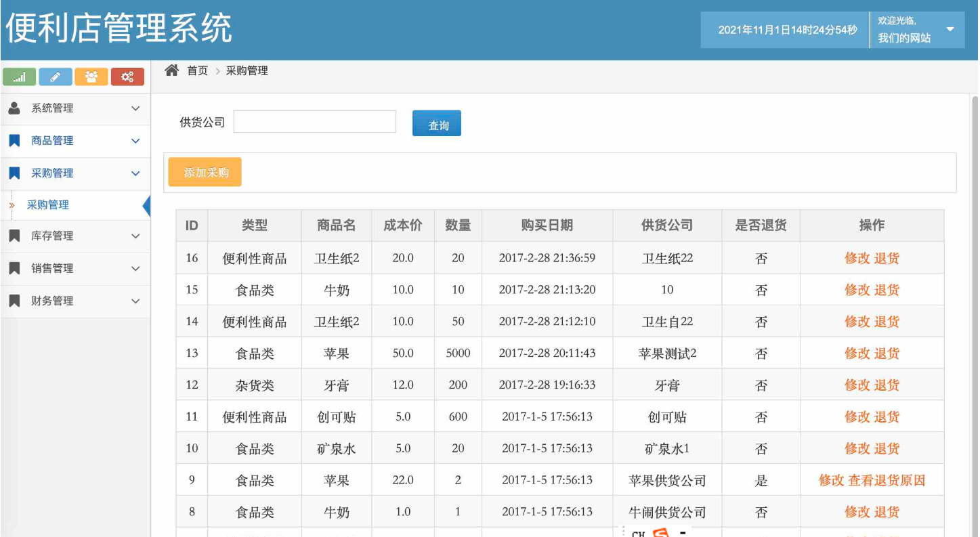The height and width of the screenshot is (537, 980).
Task: Open the 财务管理 menu label
Action: pos(52,301)
